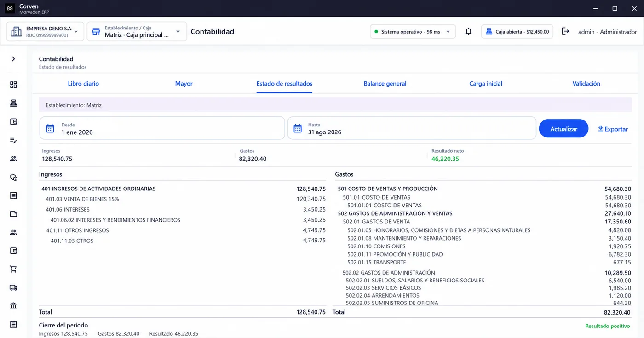644x338 pixels.
Task: Expand the sidebar with the chevron arrow
Action: click(13, 59)
